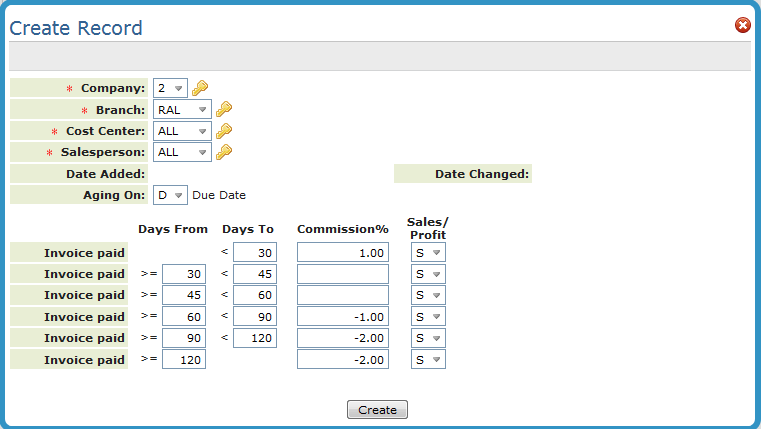Click the first row Commission% field showing 1.00
Screen dimensions: 761x429
[x=342, y=253]
